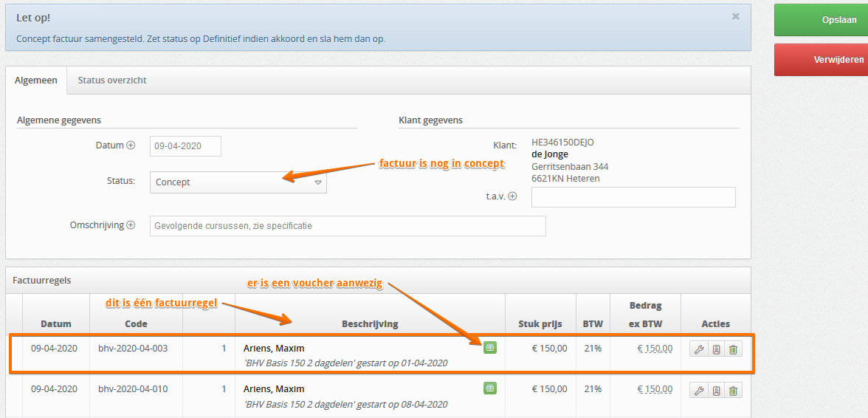Open the Status dropdown set to Concept

[238, 182]
